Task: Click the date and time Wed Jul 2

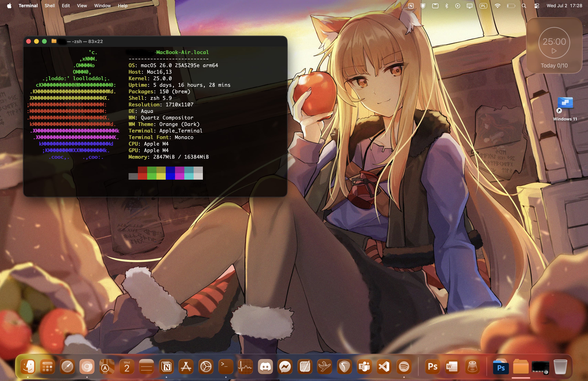Action: point(564,6)
